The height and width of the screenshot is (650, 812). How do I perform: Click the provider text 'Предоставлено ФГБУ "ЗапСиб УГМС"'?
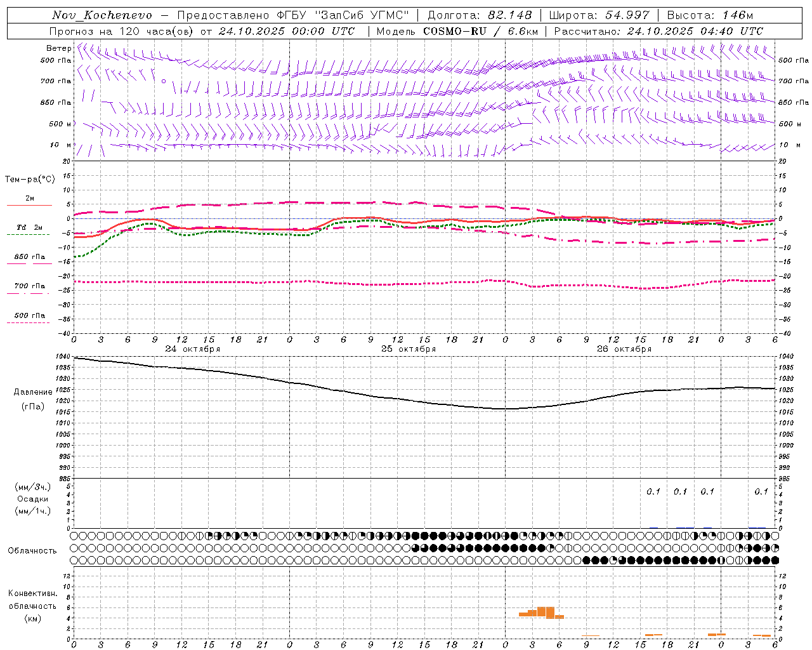click(x=293, y=15)
